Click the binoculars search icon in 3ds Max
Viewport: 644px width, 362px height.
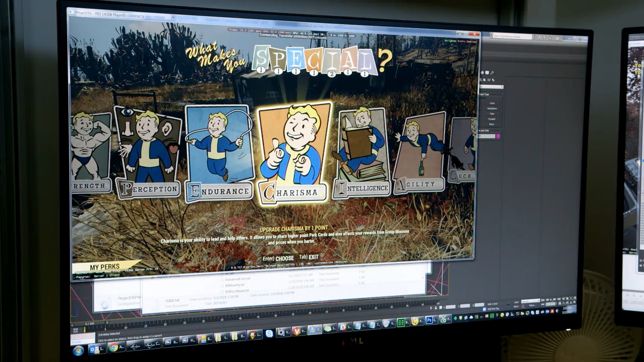pyautogui.click(x=534, y=37)
